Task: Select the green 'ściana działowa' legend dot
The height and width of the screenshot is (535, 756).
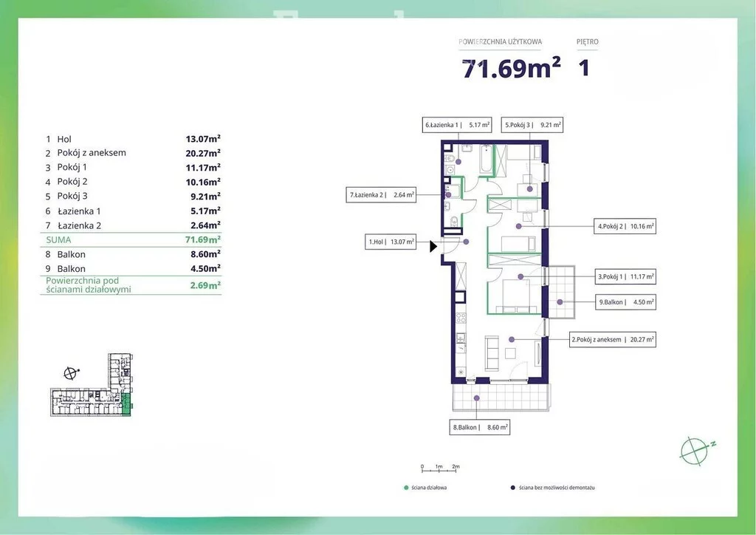Action: (x=406, y=488)
